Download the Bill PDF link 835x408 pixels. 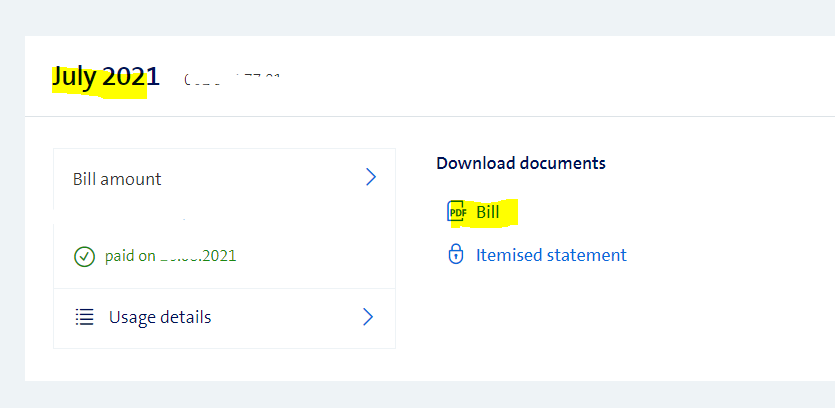pyautogui.click(x=487, y=212)
